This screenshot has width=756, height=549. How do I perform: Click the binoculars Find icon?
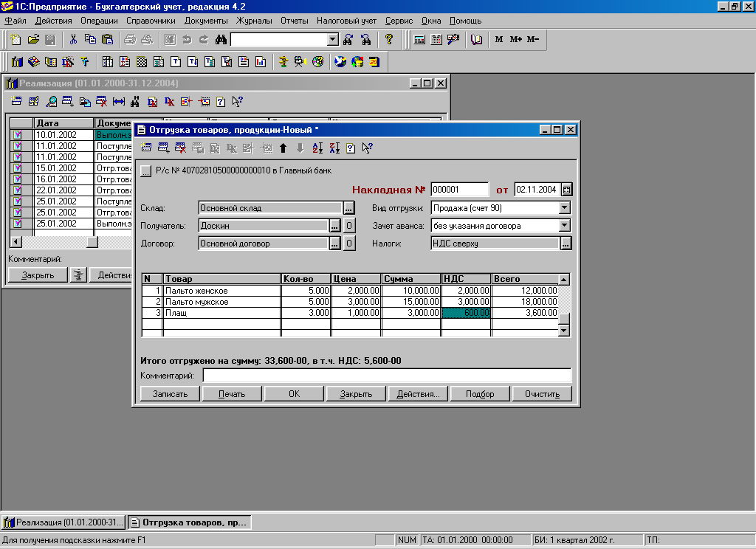tap(221, 40)
